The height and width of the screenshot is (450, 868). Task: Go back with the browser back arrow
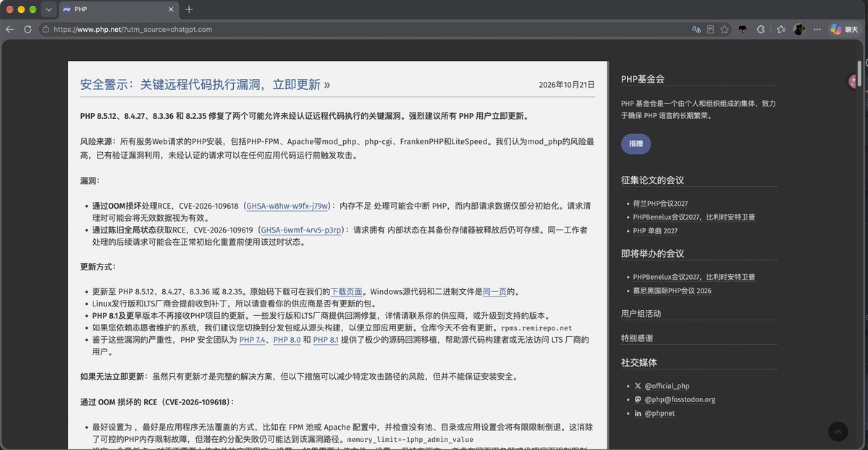pos(9,30)
